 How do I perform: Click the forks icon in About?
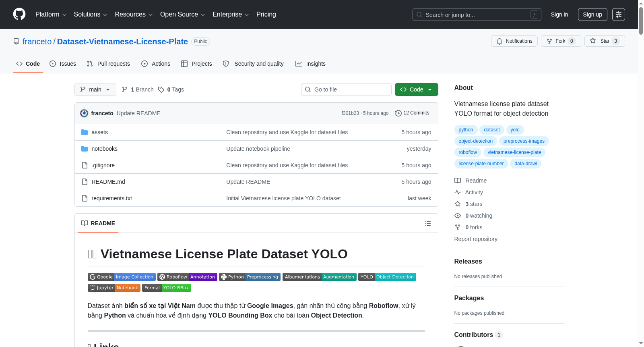458,227
